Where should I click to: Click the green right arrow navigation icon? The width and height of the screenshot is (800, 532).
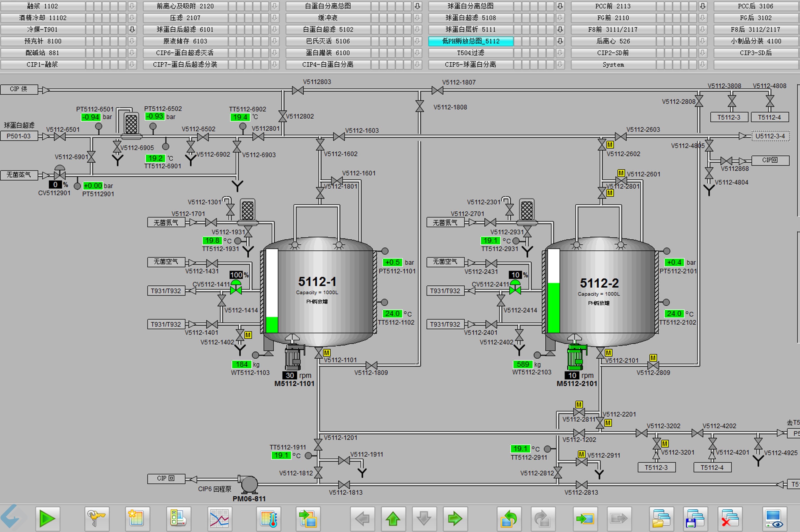pos(455,518)
